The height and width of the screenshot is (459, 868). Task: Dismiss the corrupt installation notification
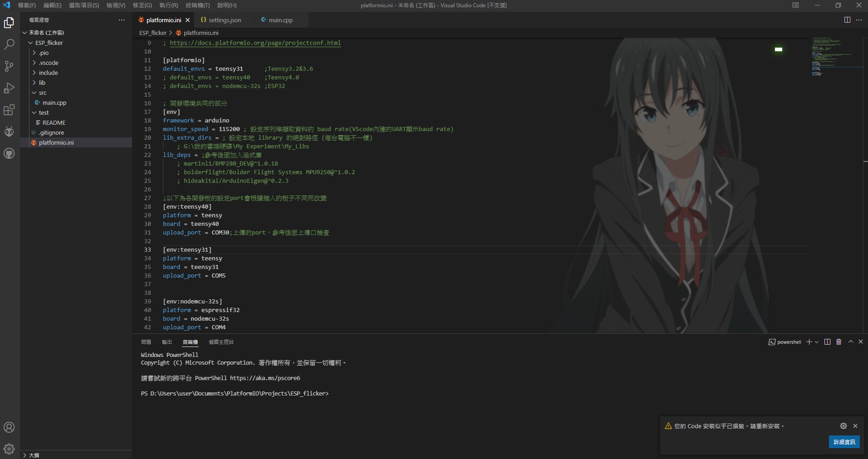(855, 426)
